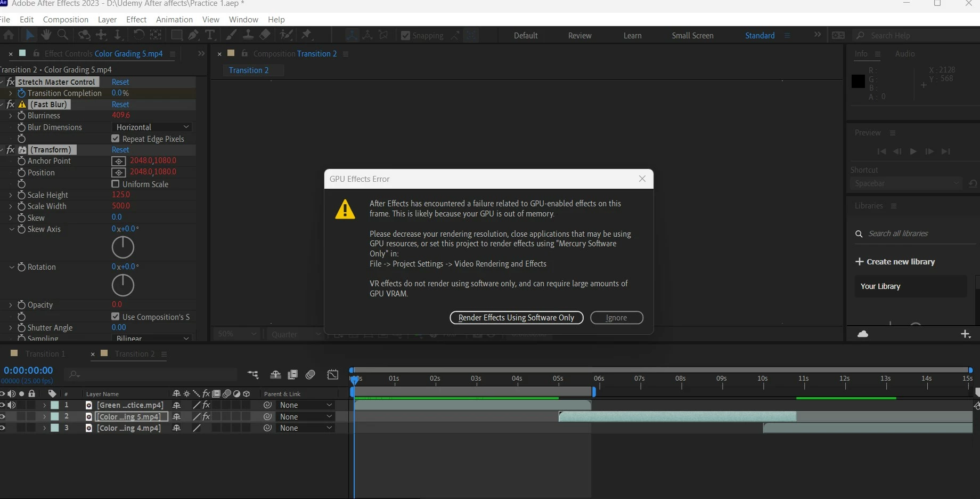
Task: Select the Zoom magnifier tool
Action: [62, 35]
